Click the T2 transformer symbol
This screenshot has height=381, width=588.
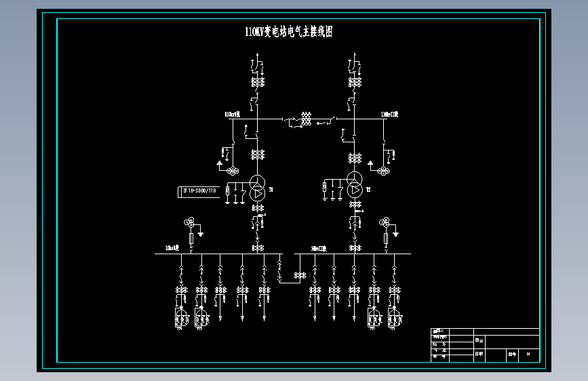[355, 185]
